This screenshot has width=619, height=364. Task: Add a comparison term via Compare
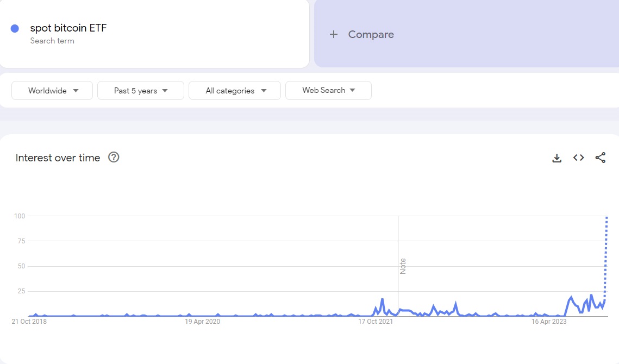pyautogui.click(x=371, y=34)
